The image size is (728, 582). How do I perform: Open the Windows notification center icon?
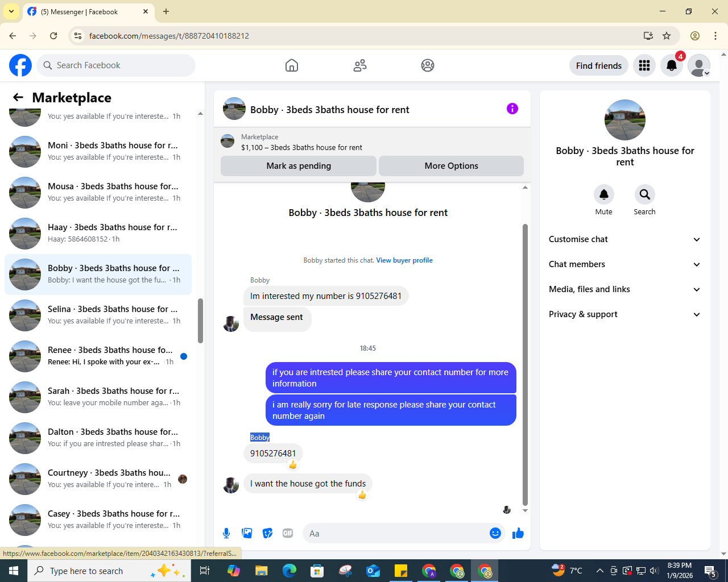click(710, 571)
